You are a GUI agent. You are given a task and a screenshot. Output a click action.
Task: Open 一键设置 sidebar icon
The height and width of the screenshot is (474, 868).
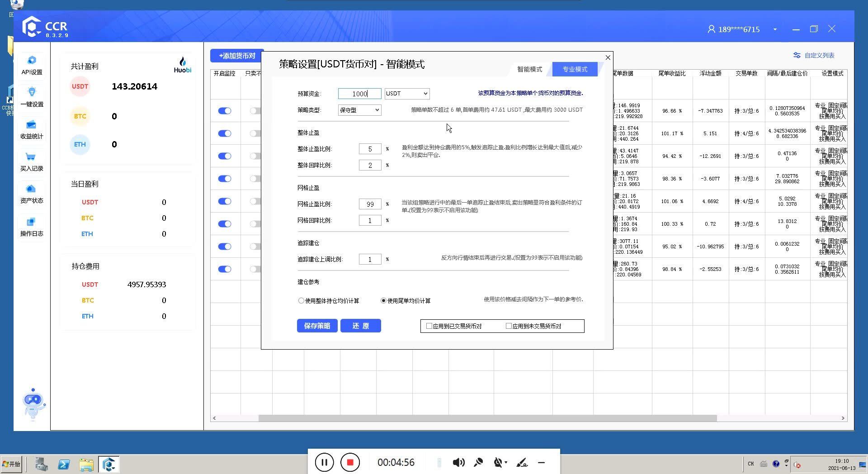pos(32,97)
